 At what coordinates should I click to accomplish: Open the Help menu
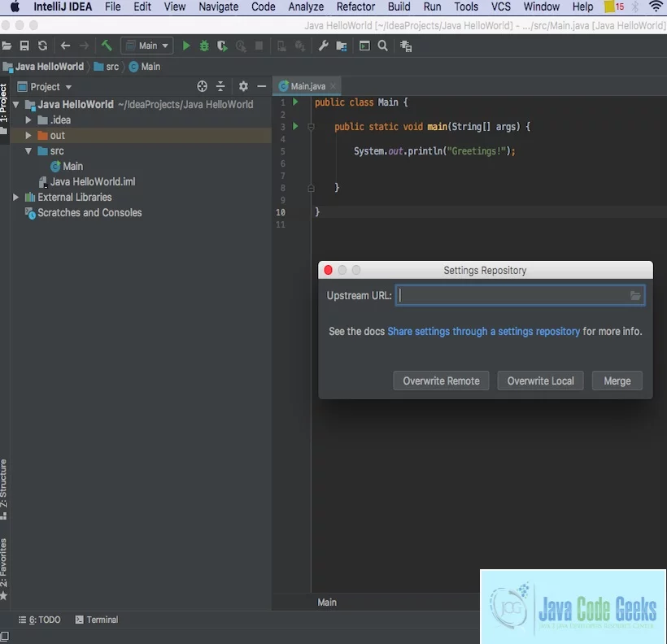tap(582, 7)
